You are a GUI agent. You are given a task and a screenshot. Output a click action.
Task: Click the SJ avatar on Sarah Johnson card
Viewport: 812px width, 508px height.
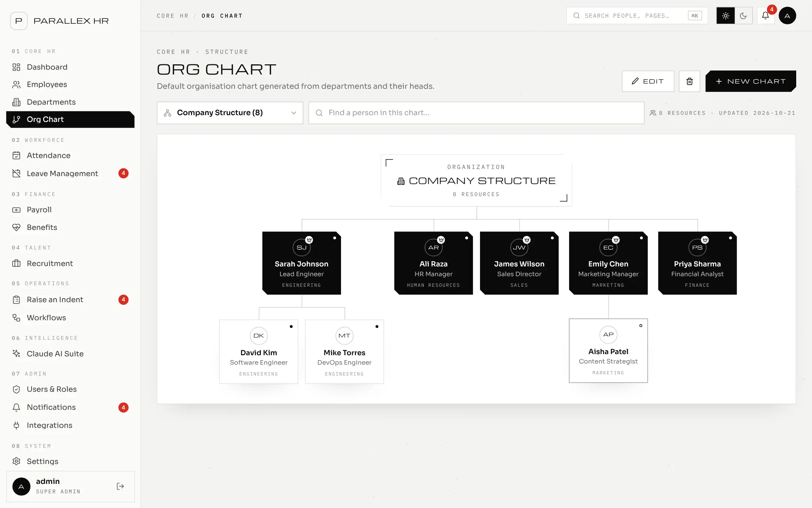tap(301, 247)
